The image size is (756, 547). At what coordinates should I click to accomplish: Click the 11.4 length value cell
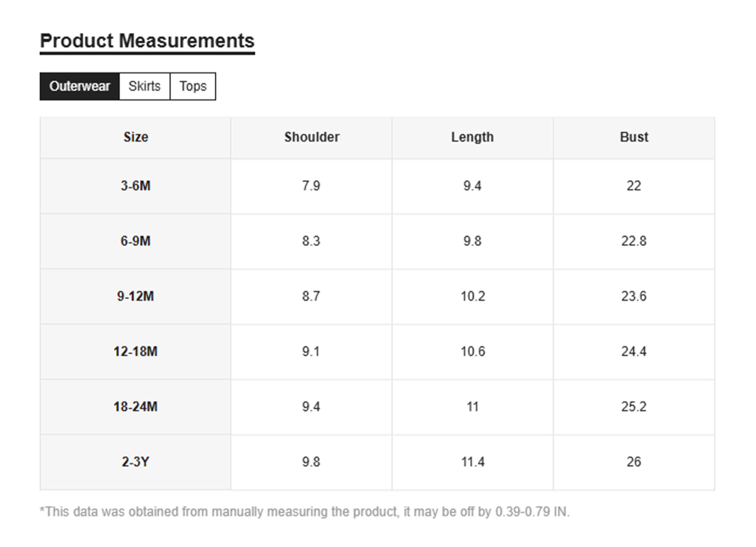(x=473, y=462)
